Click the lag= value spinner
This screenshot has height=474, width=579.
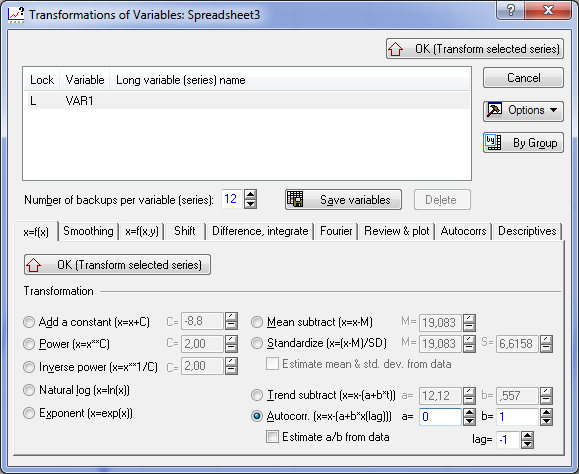(527, 440)
